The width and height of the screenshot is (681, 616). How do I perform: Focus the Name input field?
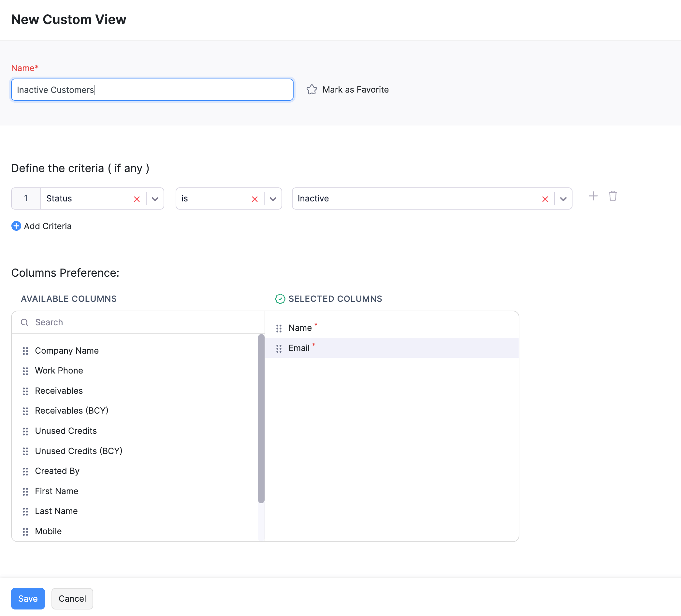point(152,90)
